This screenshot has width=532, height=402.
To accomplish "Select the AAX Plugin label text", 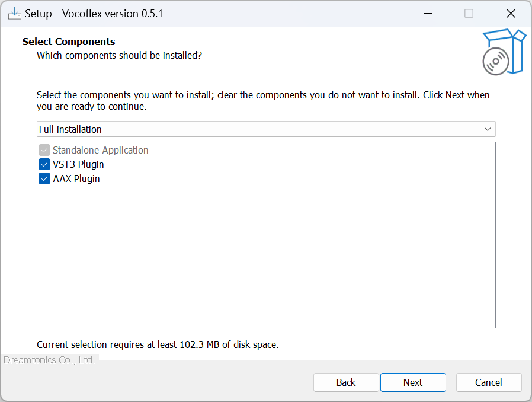I will (x=76, y=179).
